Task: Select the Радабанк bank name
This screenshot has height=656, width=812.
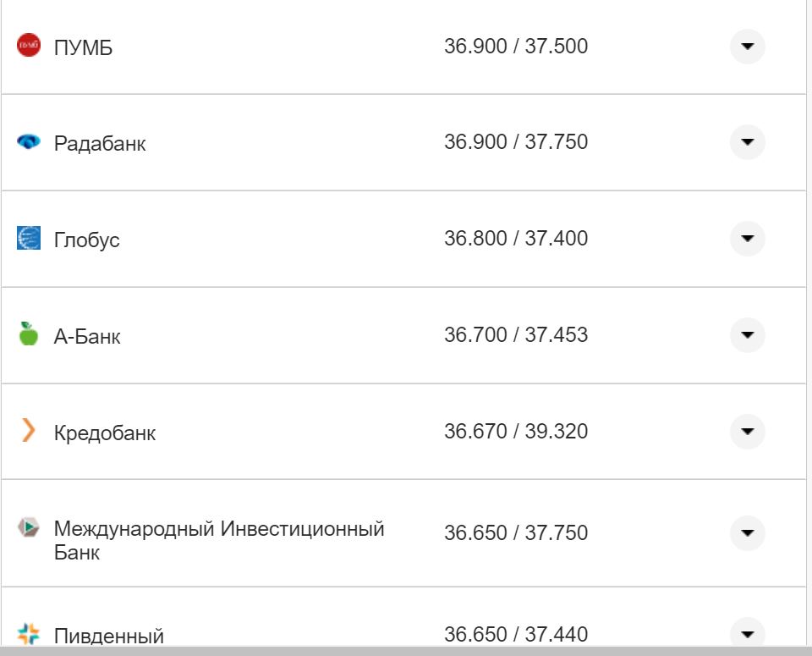Action: pyautogui.click(x=100, y=142)
